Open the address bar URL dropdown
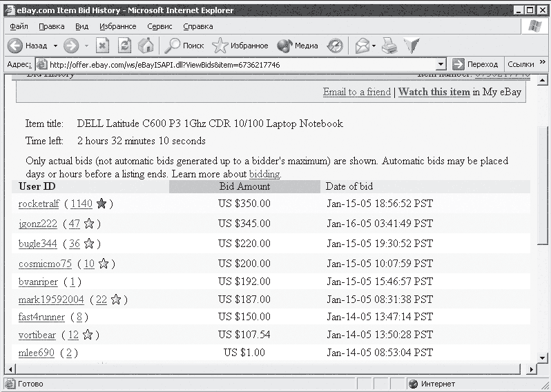Screen dimensions: 551x392 (440, 64)
